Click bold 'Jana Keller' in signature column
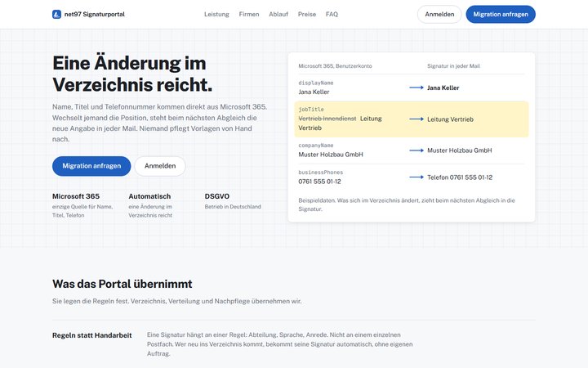This screenshot has height=368, width=588. pyautogui.click(x=443, y=88)
